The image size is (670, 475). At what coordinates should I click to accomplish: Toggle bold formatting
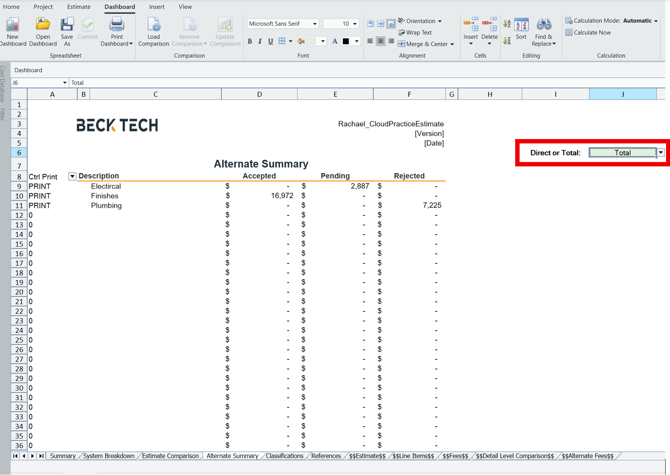pos(250,42)
